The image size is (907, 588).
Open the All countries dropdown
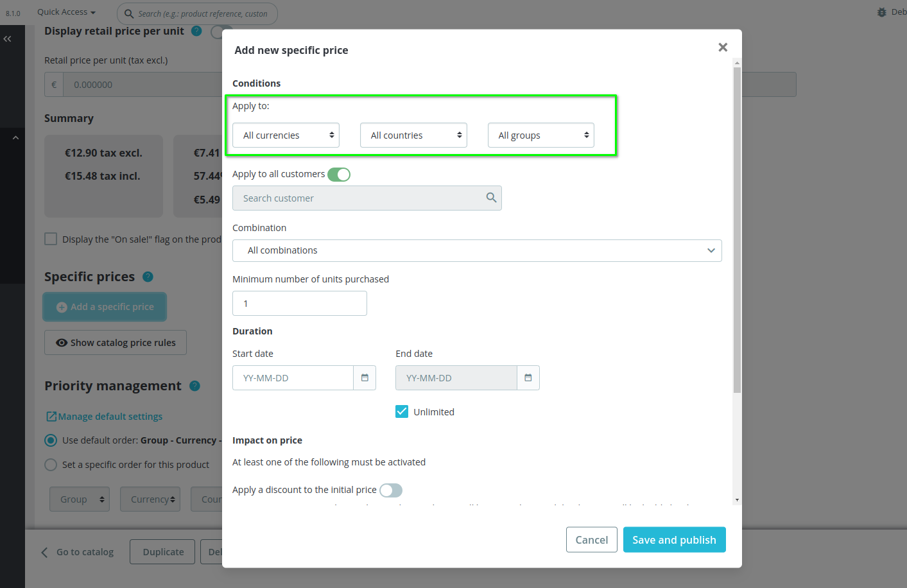[413, 135]
